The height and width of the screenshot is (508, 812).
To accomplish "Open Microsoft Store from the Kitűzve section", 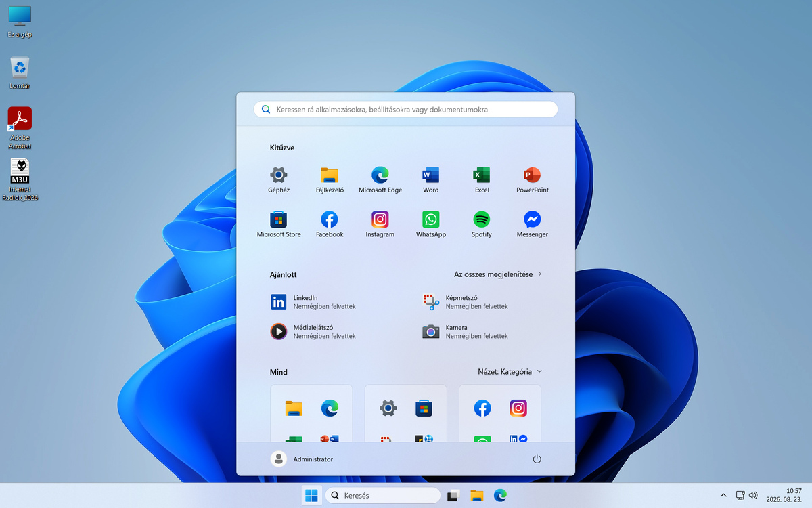I will click(279, 225).
